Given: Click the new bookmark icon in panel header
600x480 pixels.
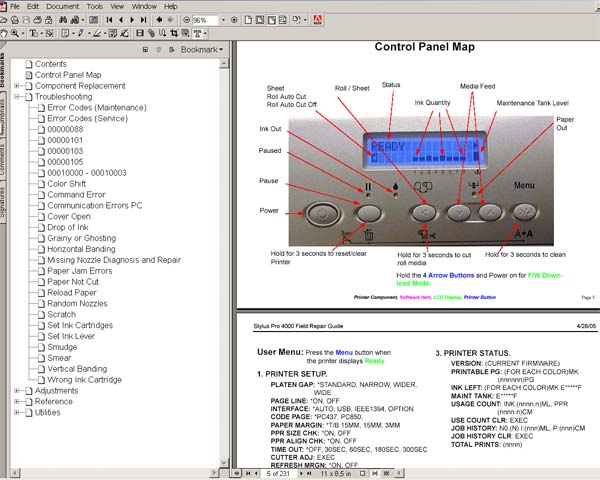Looking at the screenshot, I should pos(145,50).
